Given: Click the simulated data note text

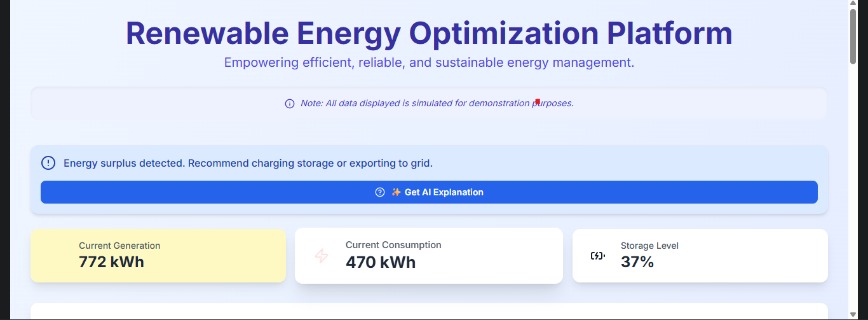Looking at the screenshot, I should pos(437,103).
